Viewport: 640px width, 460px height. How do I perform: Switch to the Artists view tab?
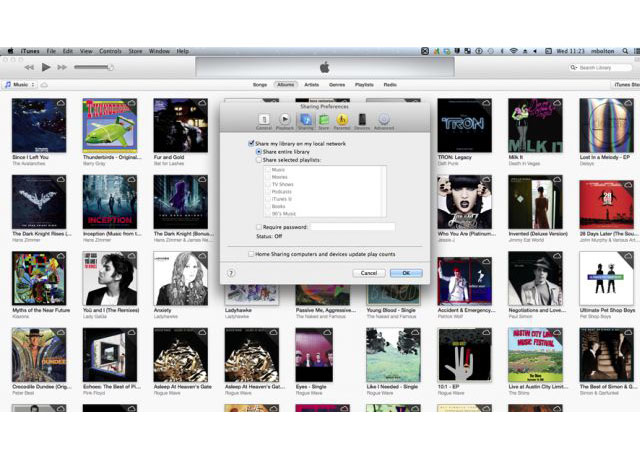pyautogui.click(x=311, y=85)
